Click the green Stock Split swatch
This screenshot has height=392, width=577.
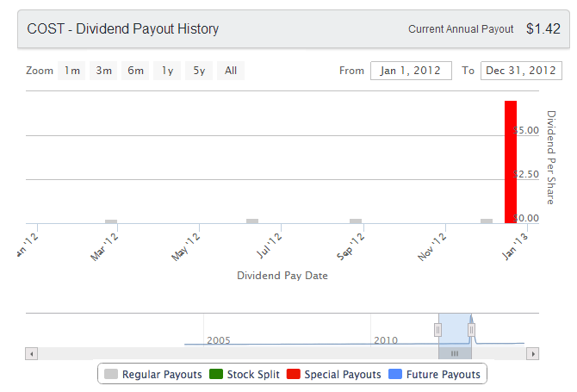216,374
